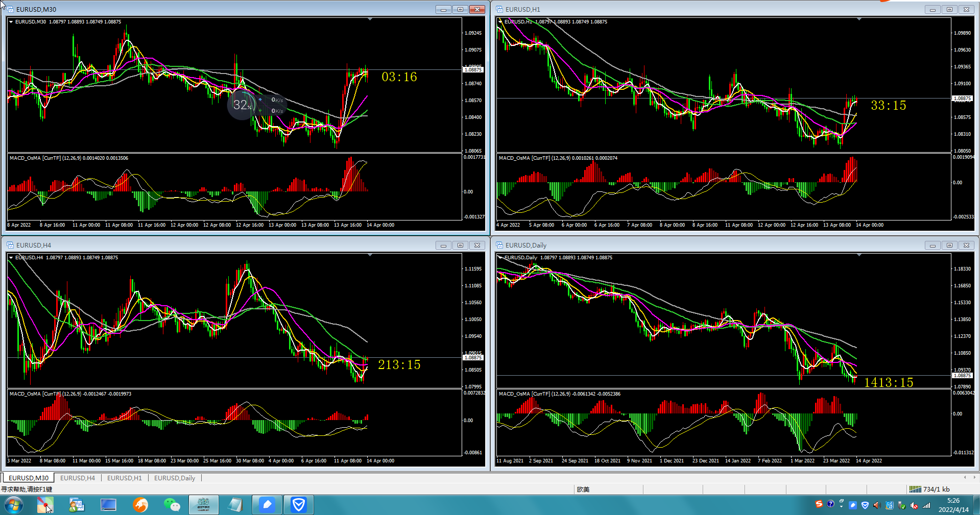Open the network signal bars tray icon
Viewport: 980px width, 515px height.
click(926, 505)
